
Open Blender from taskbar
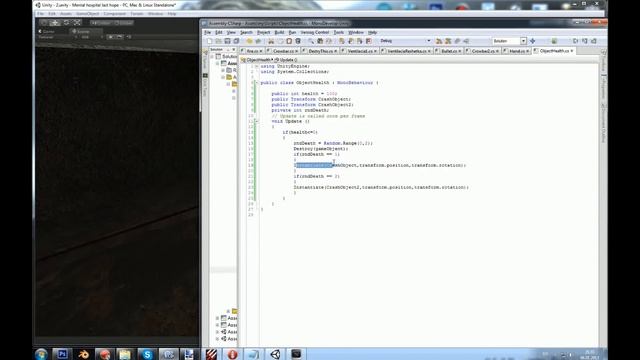point(83,354)
